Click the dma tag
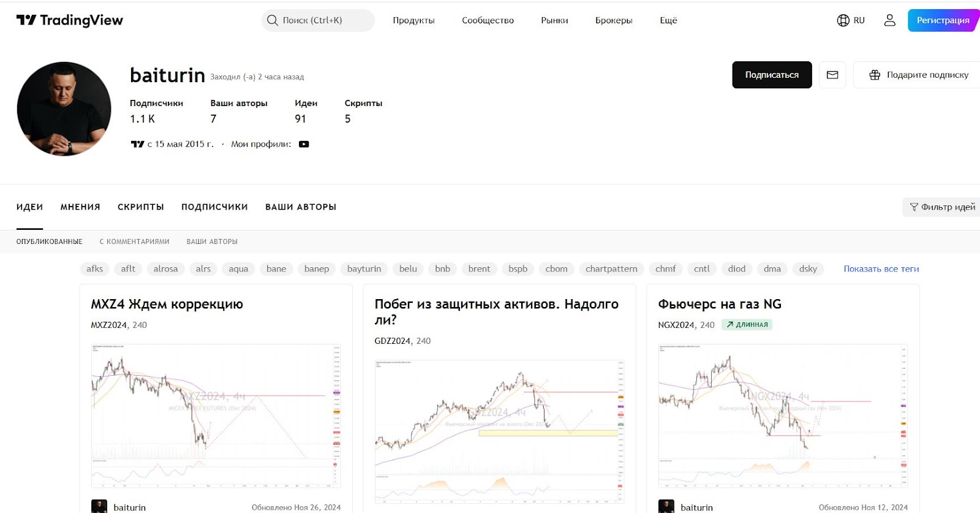 (x=772, y=268)
